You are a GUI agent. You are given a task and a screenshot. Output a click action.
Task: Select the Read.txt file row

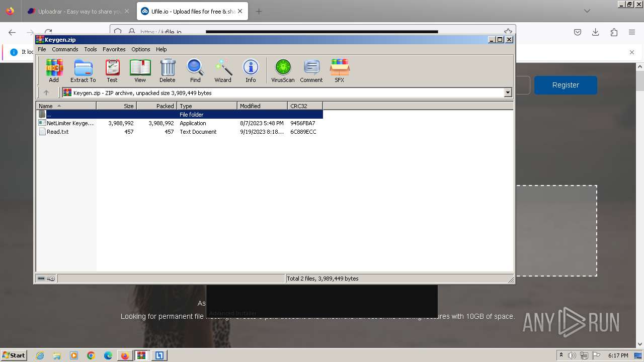pos(179,132)
